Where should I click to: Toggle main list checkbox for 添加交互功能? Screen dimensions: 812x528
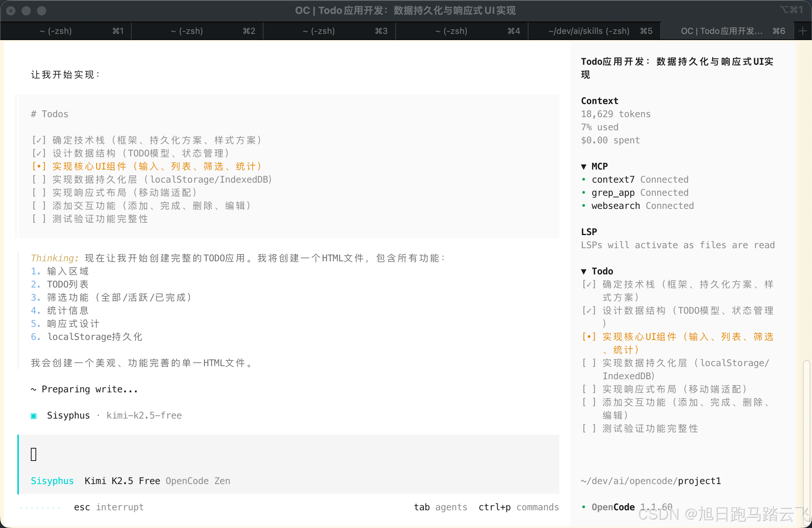(39, 205)
